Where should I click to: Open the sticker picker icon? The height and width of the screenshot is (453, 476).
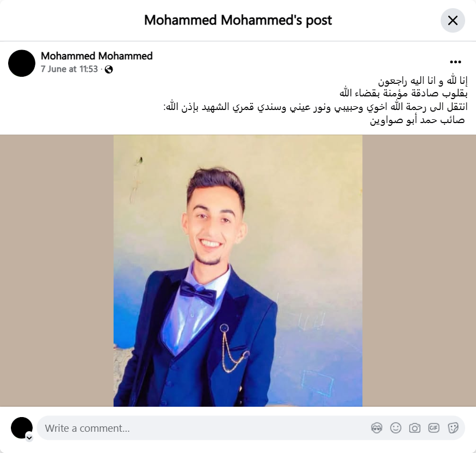point(453,428)
